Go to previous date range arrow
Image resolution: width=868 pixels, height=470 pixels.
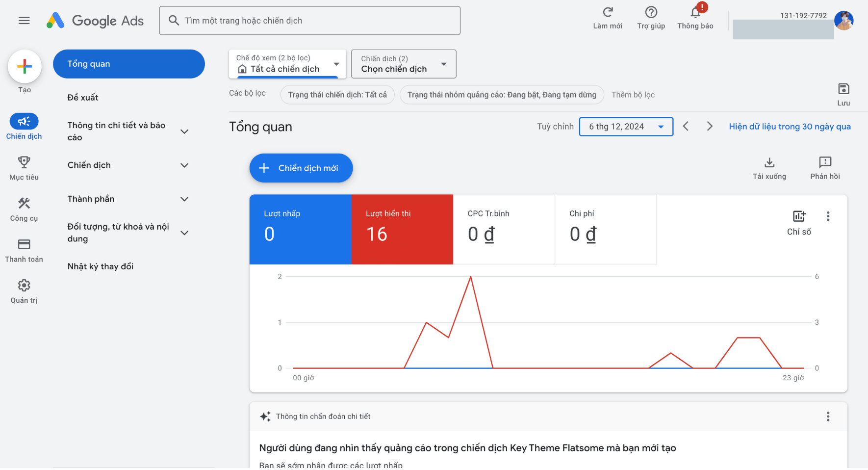coord(686,127)
